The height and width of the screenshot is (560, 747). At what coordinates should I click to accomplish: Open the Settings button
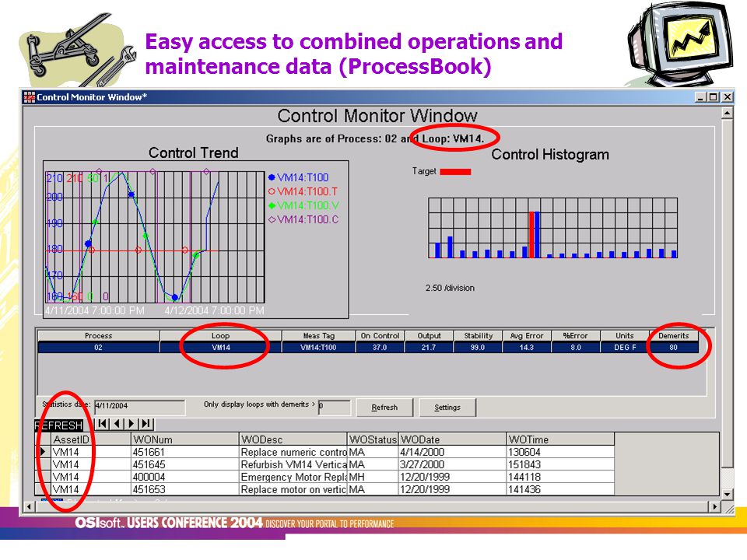pyautogui.click(x=447, y=408)
